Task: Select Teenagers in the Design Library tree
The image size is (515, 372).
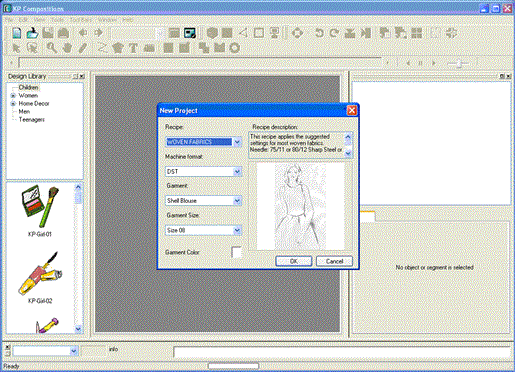Action: click(32, 120)
